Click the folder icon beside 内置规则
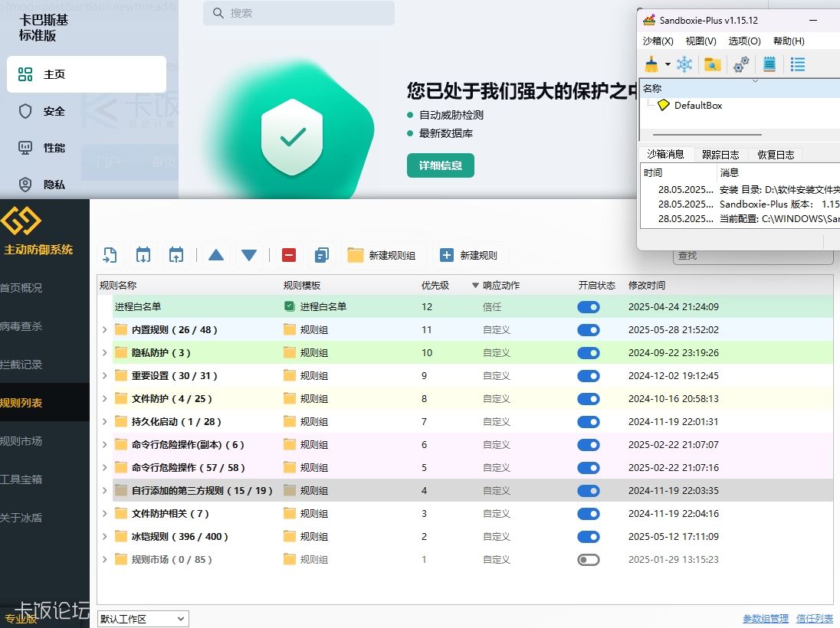 click(121, 330)
